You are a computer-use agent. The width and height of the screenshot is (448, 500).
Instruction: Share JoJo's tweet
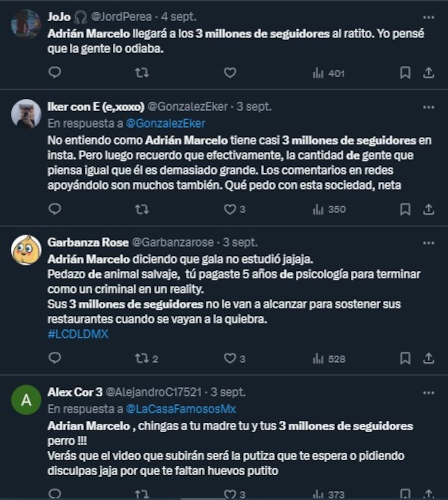429,72
